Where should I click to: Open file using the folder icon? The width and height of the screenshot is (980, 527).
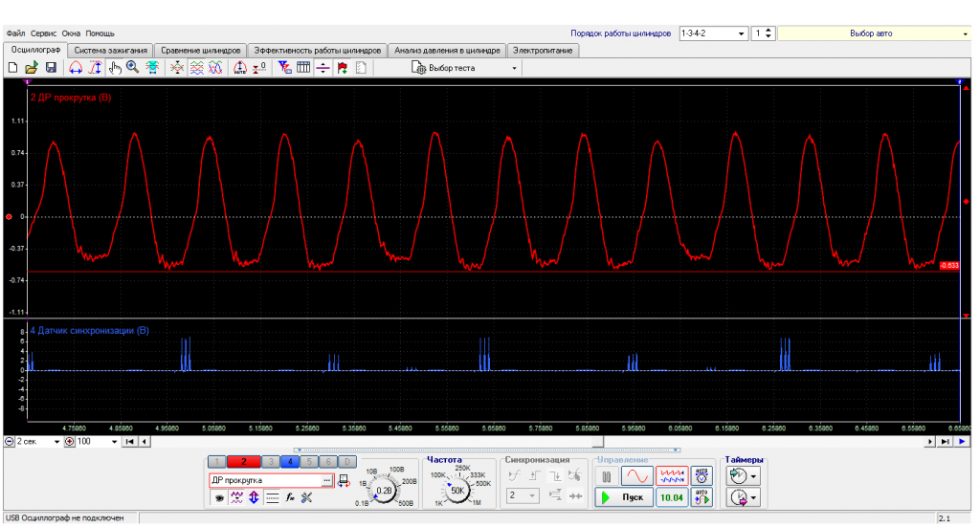click(x=32, y=68)
